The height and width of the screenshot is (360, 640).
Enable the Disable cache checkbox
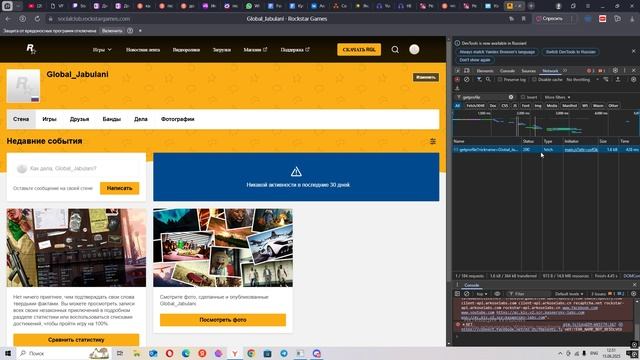pyautogui.click(x=534, y=80)
